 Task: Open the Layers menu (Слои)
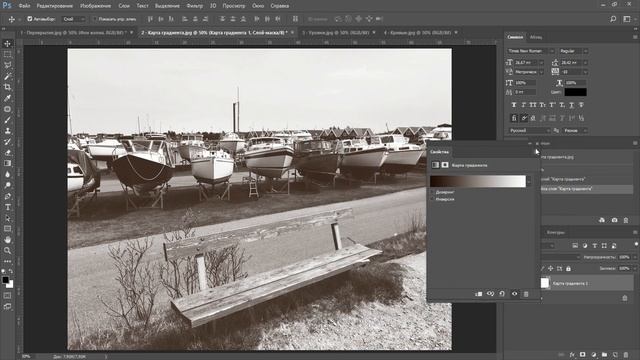point(124,6)
